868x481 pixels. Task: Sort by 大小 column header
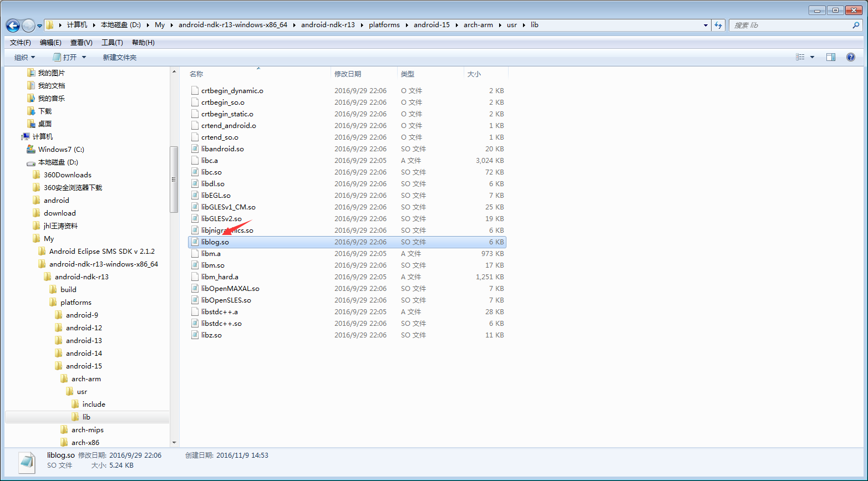(474, 74)
